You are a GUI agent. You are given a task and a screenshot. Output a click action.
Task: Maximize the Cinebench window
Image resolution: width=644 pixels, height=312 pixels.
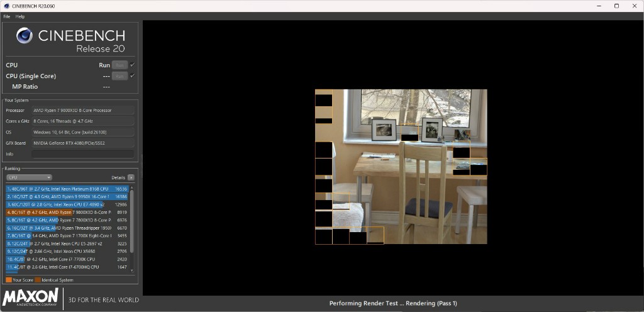click(x=616, y=6)
